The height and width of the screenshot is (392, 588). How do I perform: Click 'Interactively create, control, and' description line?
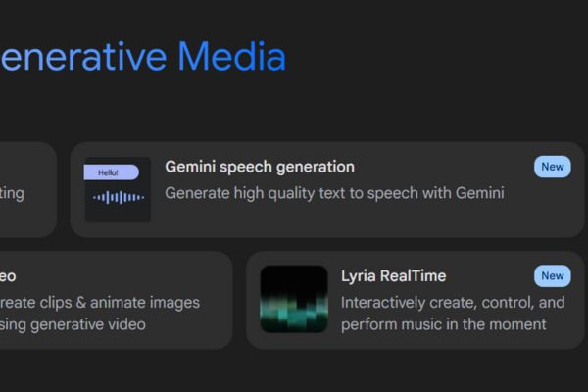(x=453, y=302)
